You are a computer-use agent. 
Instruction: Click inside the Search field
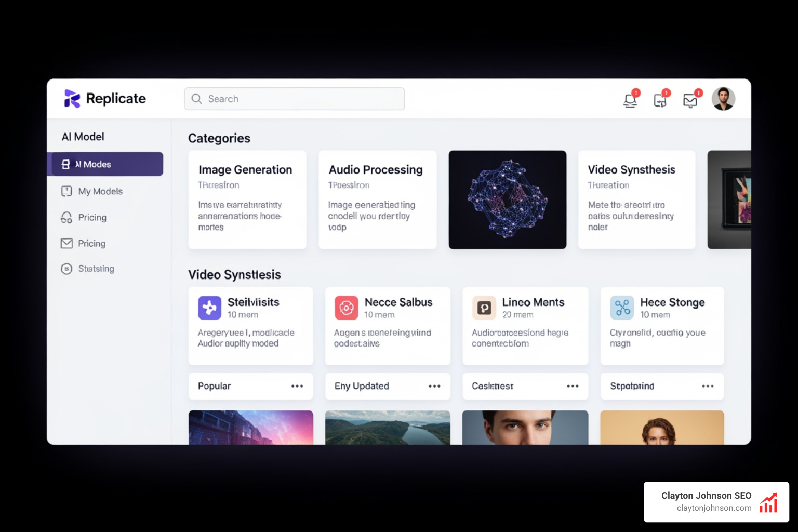294,98
